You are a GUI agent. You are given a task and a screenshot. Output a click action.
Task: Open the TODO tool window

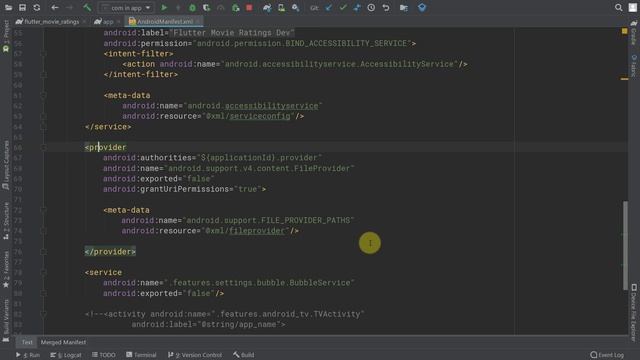click(104, 355)
